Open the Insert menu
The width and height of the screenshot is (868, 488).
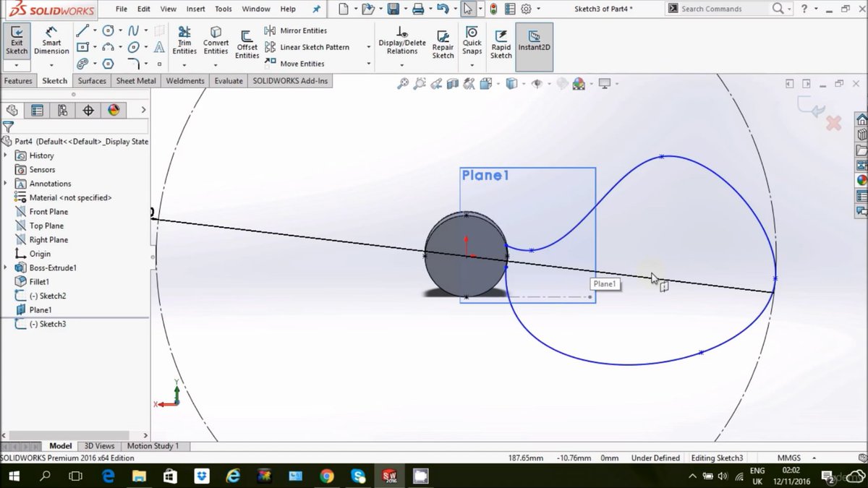click(x=195, y=9)
